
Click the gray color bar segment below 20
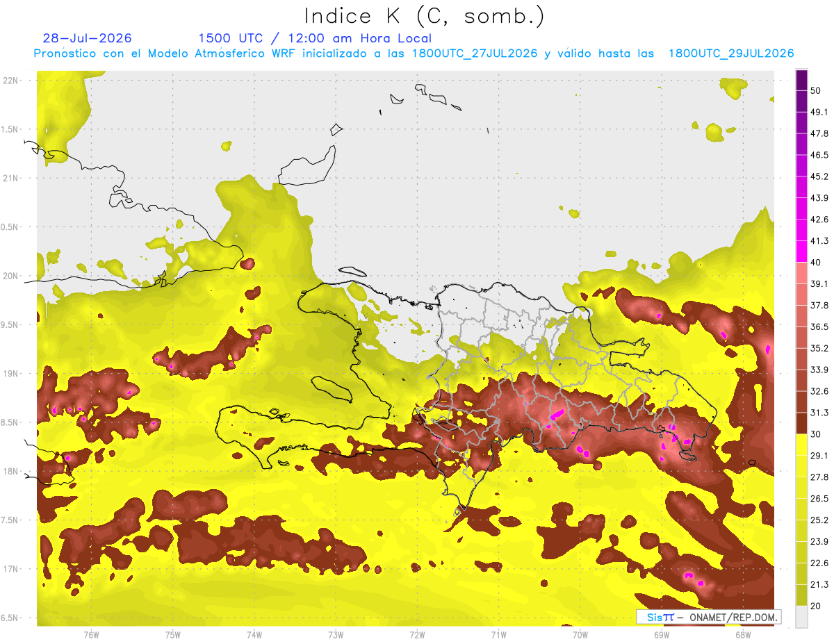pos(801,617)
